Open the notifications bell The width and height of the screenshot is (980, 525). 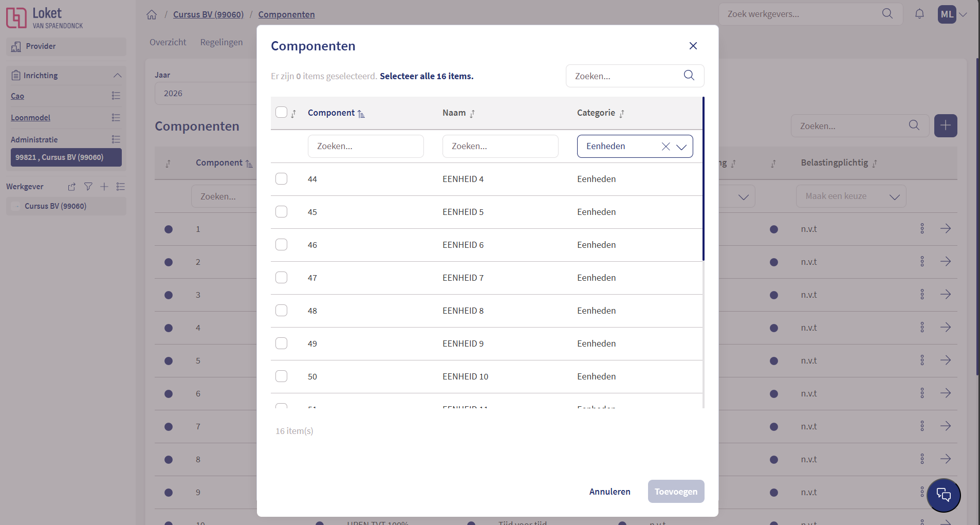[x=919, y=14]
